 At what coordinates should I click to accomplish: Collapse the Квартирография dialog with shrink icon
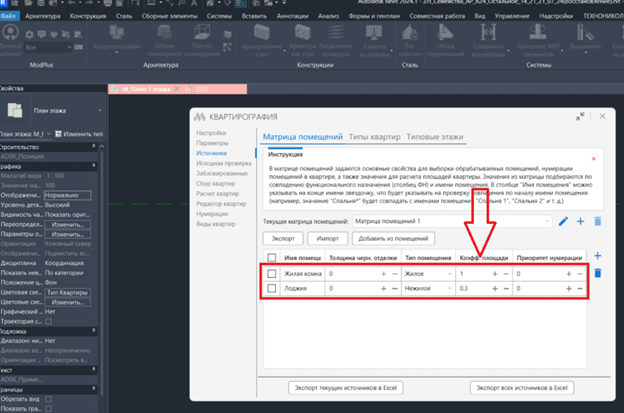(x=580, y=116)
